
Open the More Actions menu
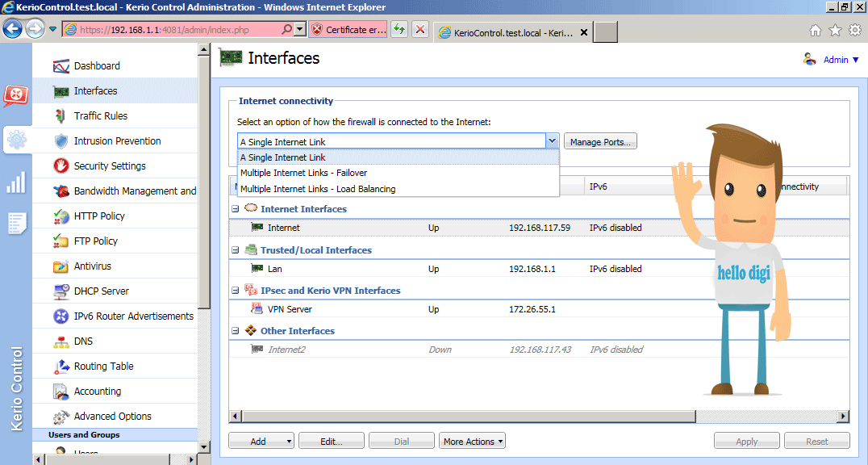coord(472,441)
